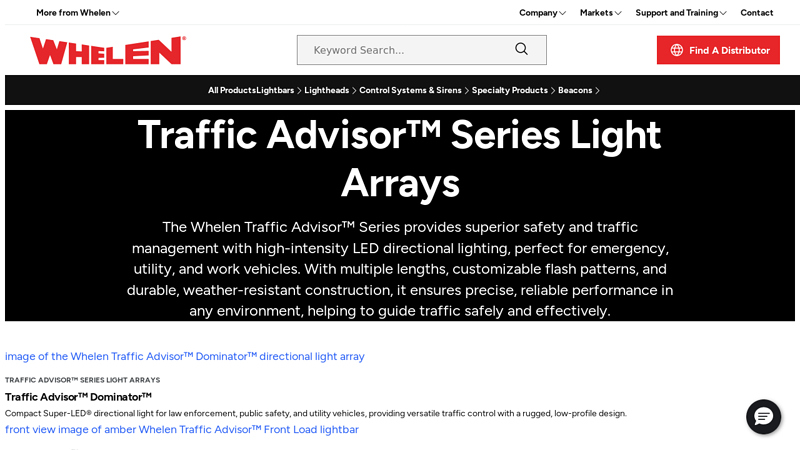Image resolution: width=800 pixels, height=450 pixels.
Task: Expand chevron next to Specialty Products
Action: point(553,91)
